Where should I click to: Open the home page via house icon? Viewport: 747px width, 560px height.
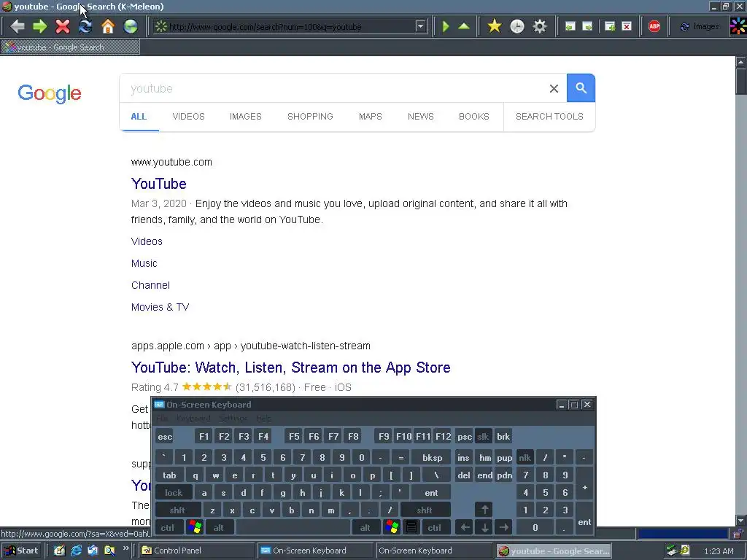pyautogui.click(x=108, y=26)
